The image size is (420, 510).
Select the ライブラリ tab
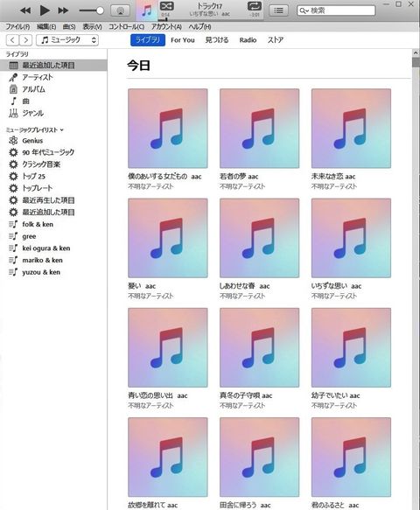(148, 40)
